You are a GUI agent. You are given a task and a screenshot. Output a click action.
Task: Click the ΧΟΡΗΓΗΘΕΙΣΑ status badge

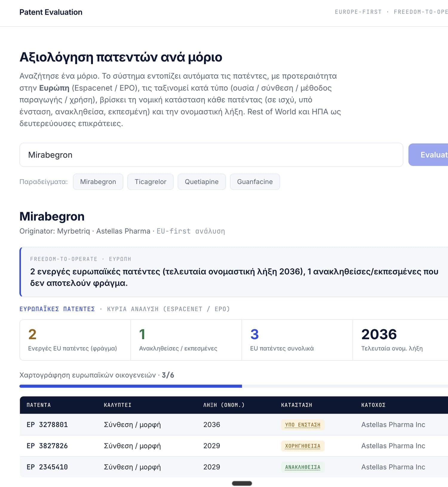click(x=303, y=446)
